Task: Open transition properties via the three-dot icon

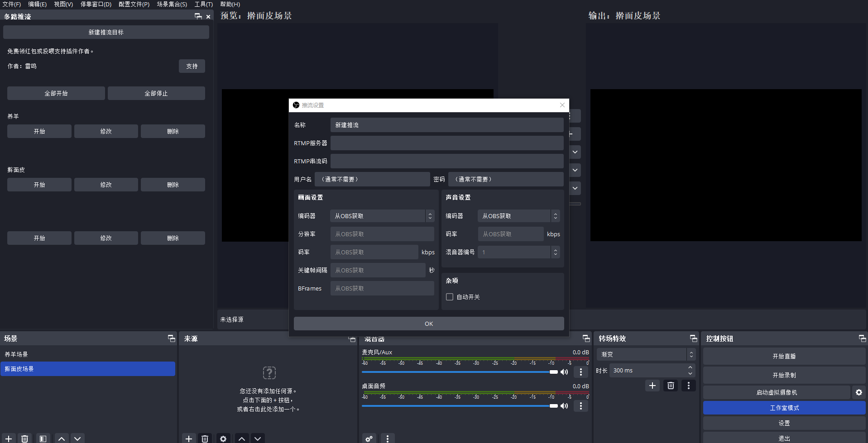Action: (x=689, y=386)
